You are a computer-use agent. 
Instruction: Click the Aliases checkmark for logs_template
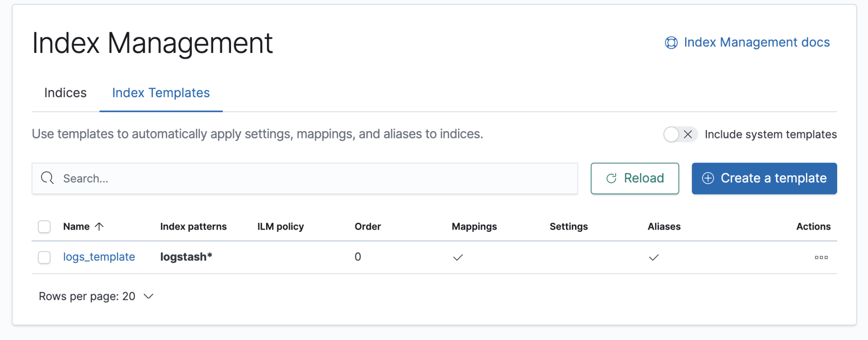click(653, 257)
